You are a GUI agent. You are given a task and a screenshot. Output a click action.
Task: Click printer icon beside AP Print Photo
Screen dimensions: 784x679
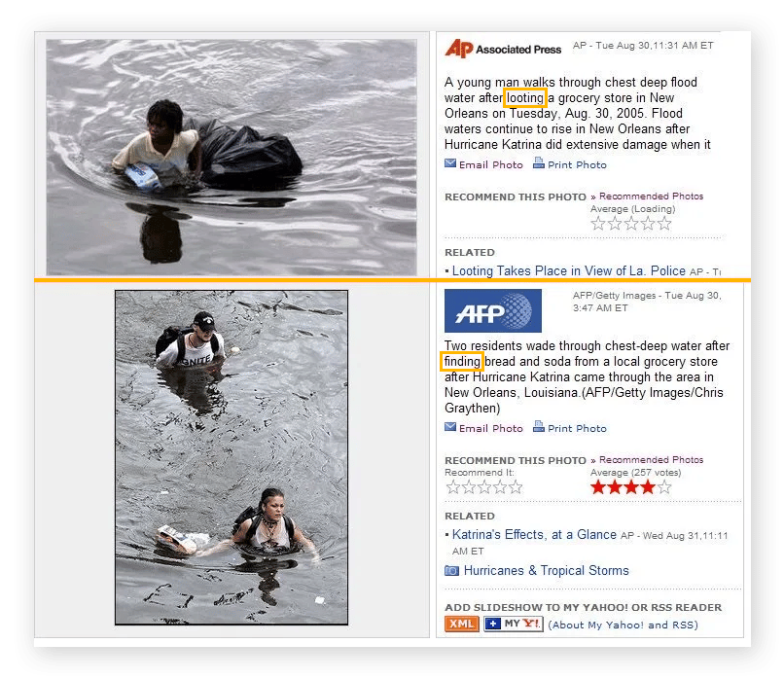tap(539, 163)
